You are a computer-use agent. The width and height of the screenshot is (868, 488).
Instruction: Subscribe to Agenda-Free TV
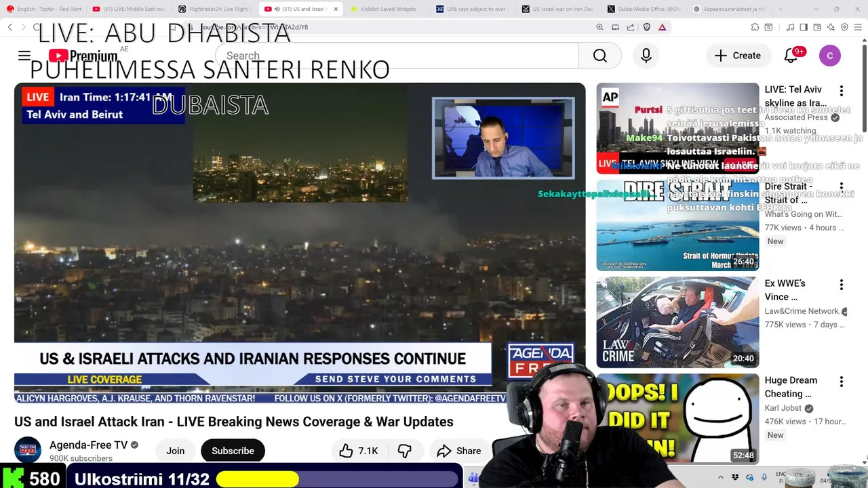click(233, 451)
